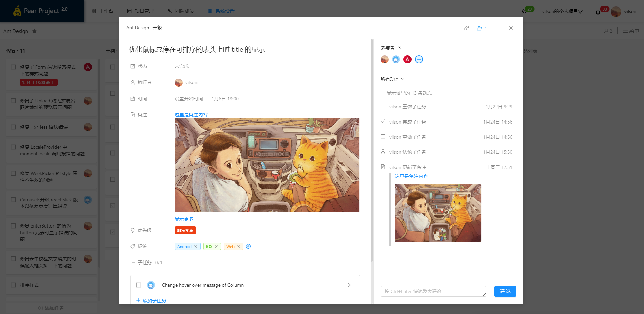Open the activity log 这里是备注内容 link
Viewport: 644px width, 314px height.
pos(412,176)
